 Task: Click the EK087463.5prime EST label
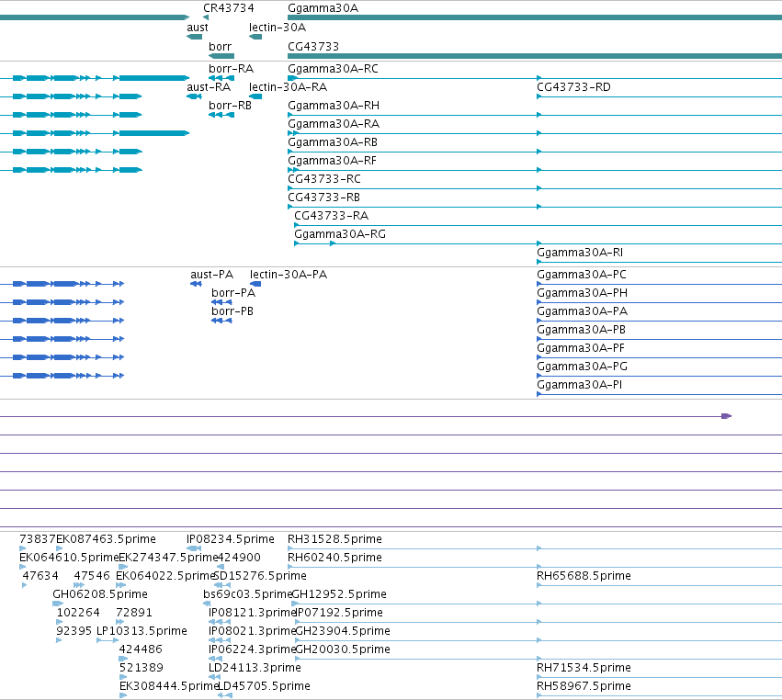[106, 539]
